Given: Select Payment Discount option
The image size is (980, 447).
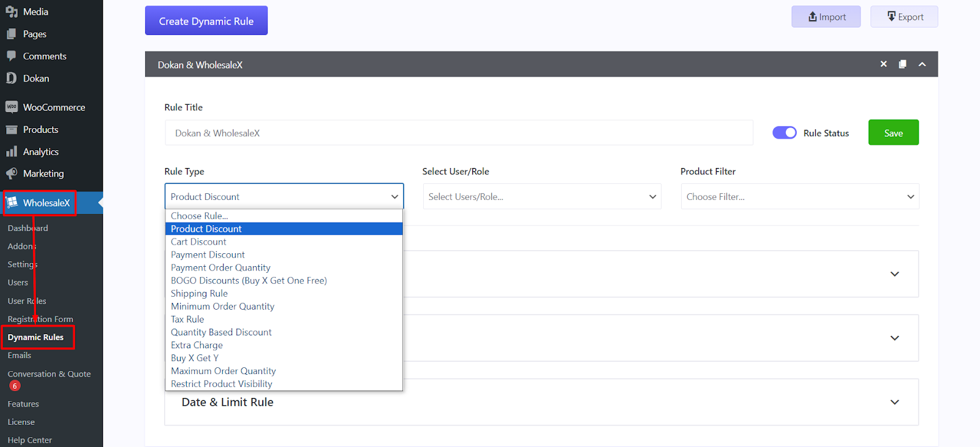Looking at the screenshot, I should (x=284, y=254).
